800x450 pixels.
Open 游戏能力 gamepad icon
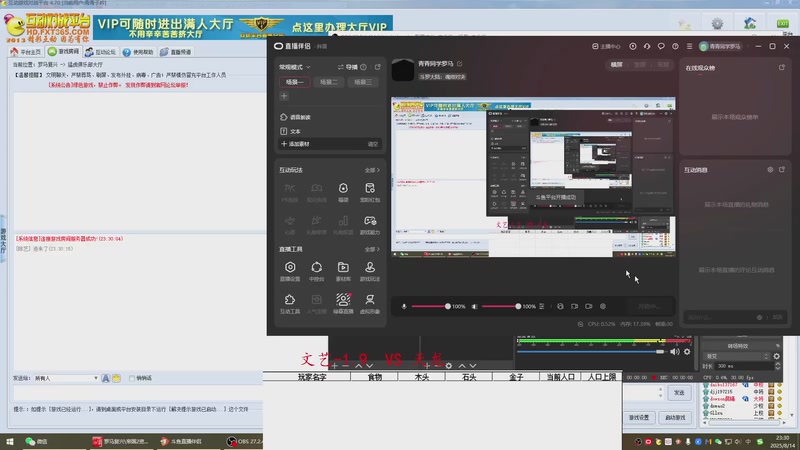pos(370,224)
